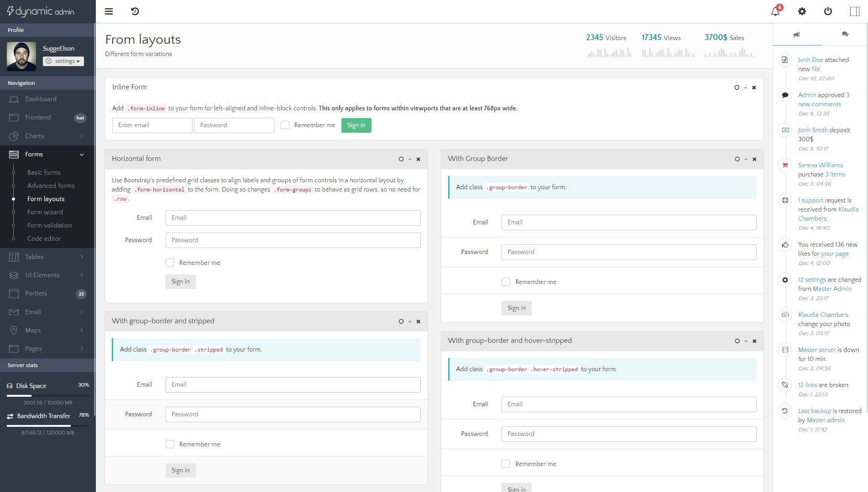Collapse the Horizontal form panel
The width and height of the screenshot is (868, 492).
(410, 159)
